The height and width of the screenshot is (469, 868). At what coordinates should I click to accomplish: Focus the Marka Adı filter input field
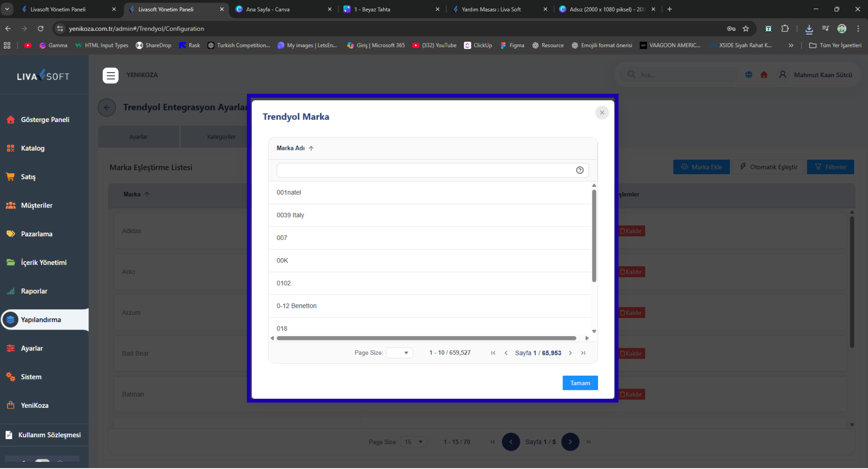click(x=424, y=170)
